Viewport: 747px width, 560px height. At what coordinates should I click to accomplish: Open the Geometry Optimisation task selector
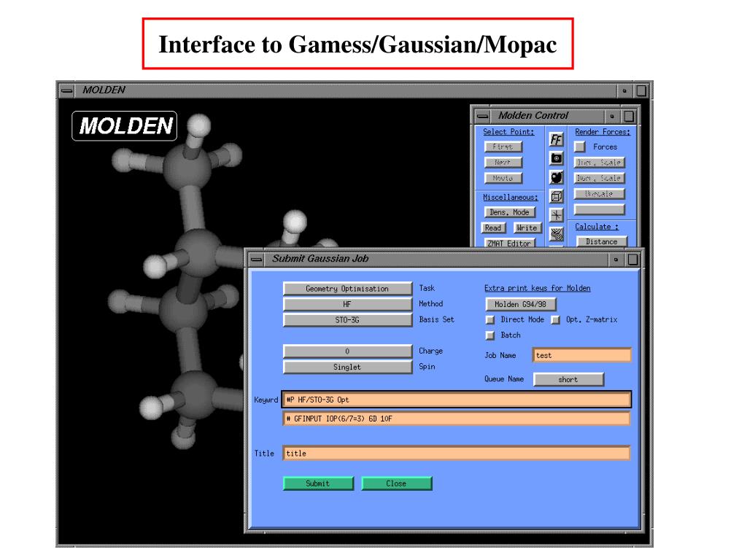click(347, 289)
